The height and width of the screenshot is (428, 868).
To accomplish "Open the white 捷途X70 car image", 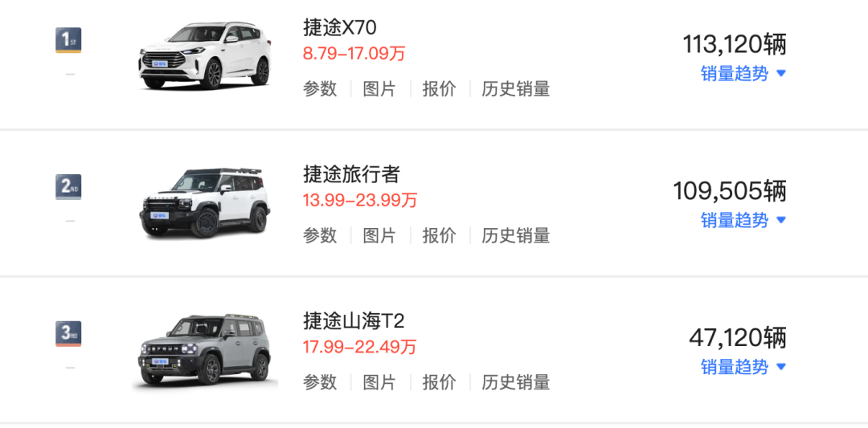I will point(205,56).
